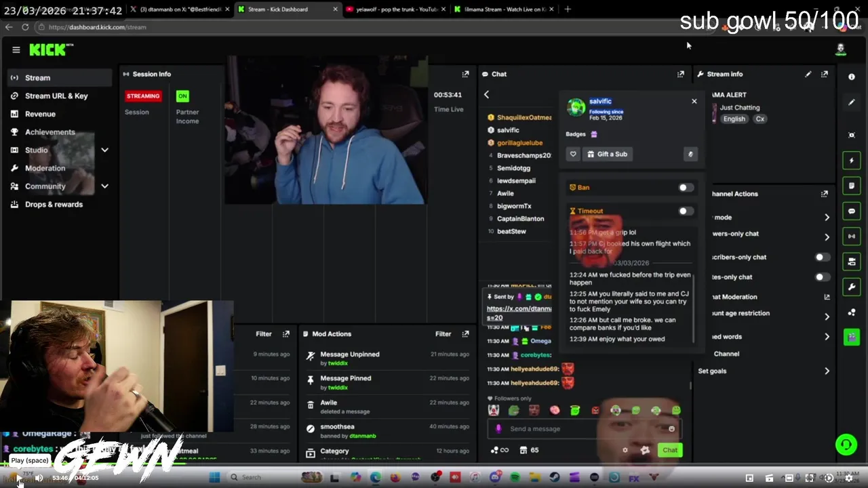Open Discord from the Windows taskbar
Image resolution: width=868 pixels, height=488 pixels.
point(496,477)
